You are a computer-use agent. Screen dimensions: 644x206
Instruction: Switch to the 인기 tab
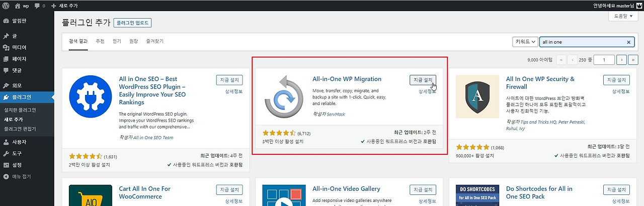(x=117, y=41)
